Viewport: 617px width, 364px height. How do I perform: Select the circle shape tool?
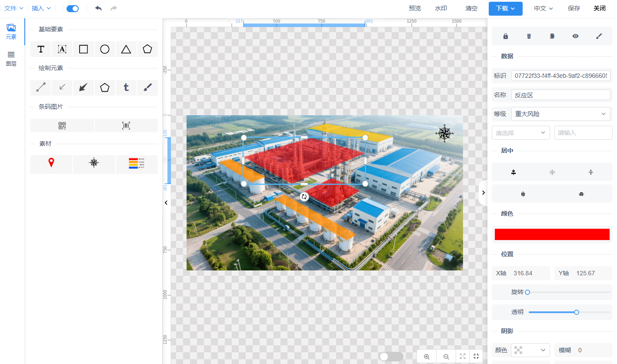pos(105,49)
